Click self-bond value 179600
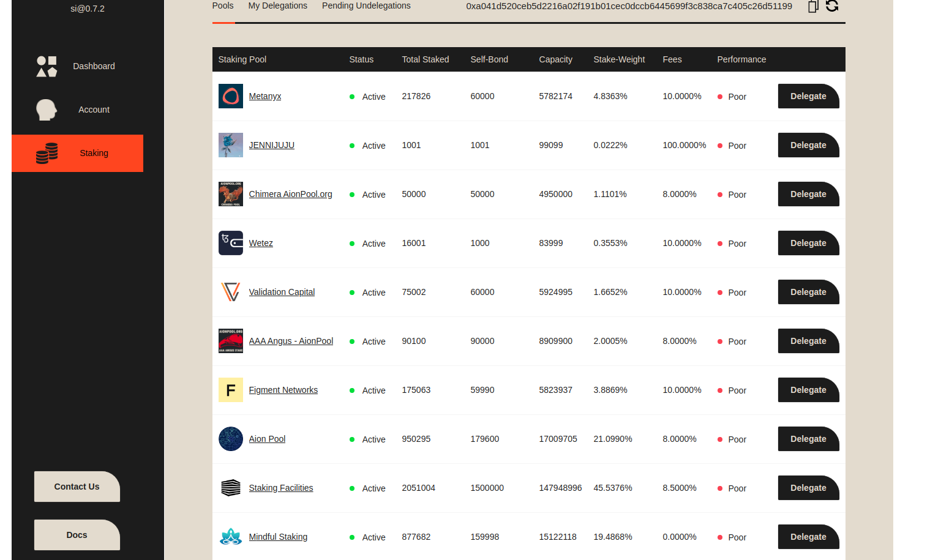This screenshot has height=560, width=930. (485, 439)
